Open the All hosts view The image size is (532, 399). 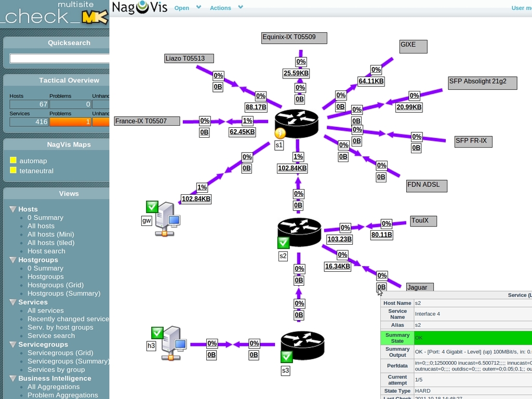[41, 226]
